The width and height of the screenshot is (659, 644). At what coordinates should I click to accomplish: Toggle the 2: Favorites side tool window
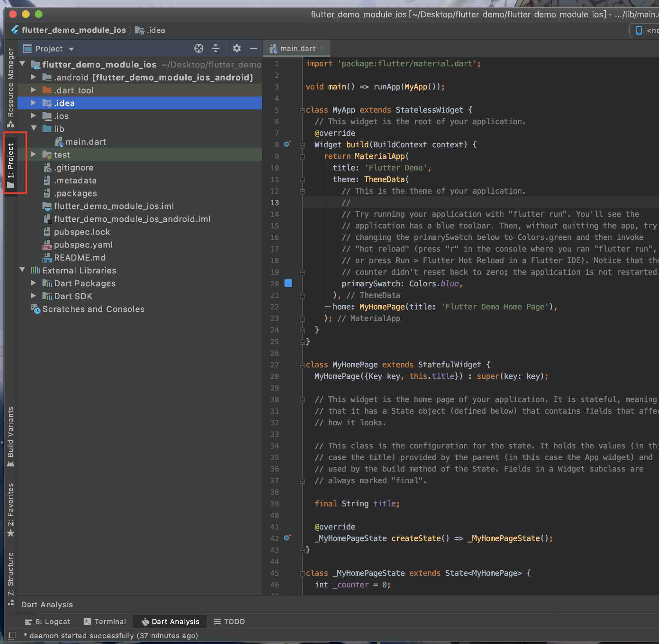click(x=11, y=510)
